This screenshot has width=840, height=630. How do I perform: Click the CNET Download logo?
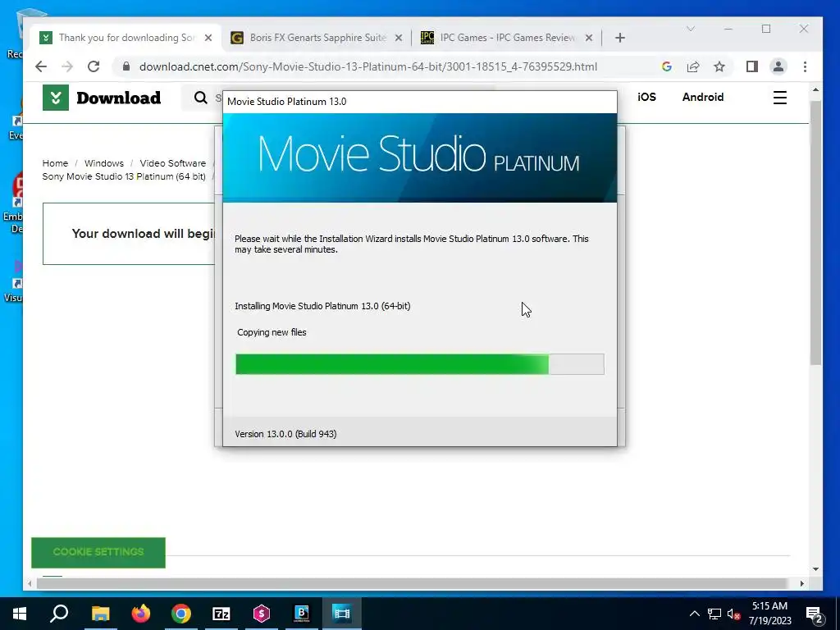tap(102, 98)
